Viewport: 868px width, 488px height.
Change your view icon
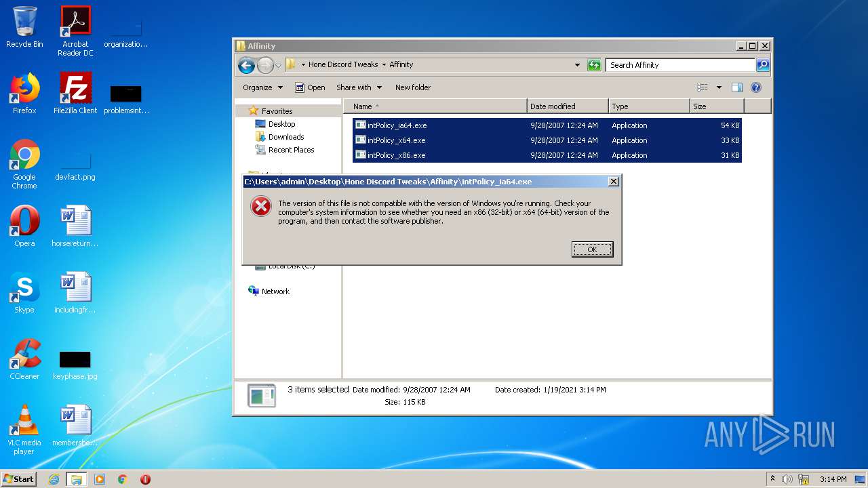tap(703, 87)
